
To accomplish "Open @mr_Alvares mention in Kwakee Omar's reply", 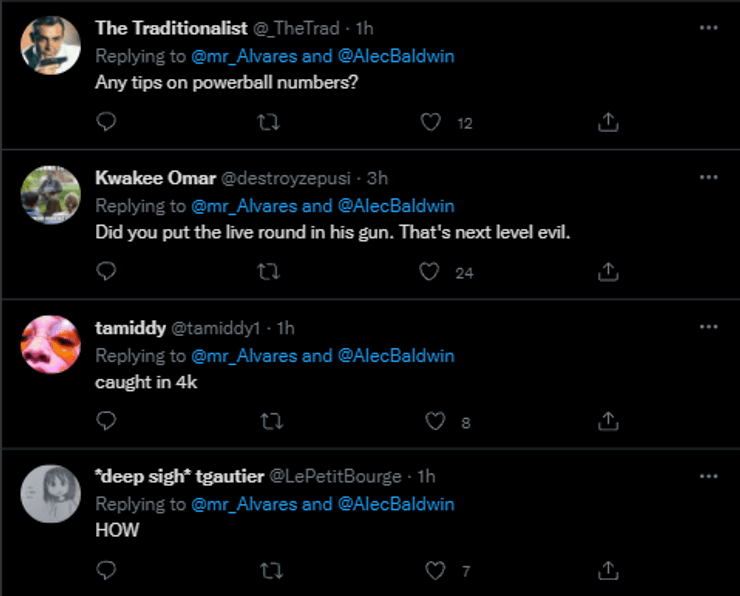I will click(x=243, y=206).
